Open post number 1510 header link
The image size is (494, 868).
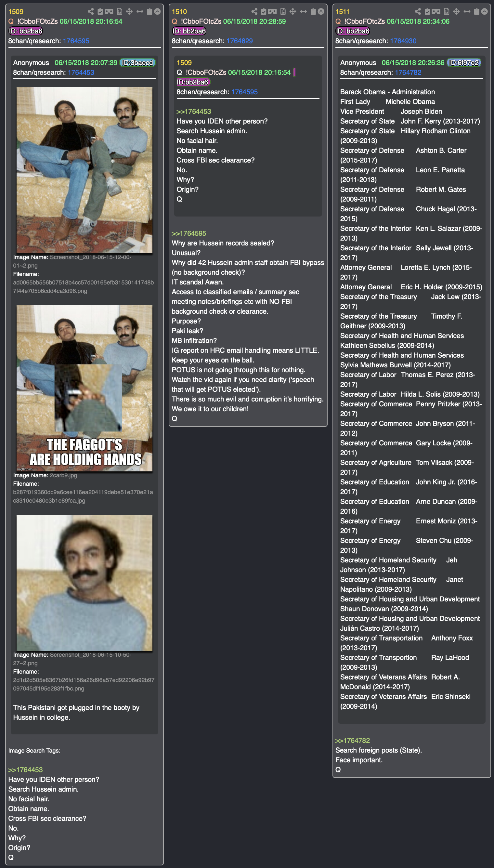pos(179,11)
